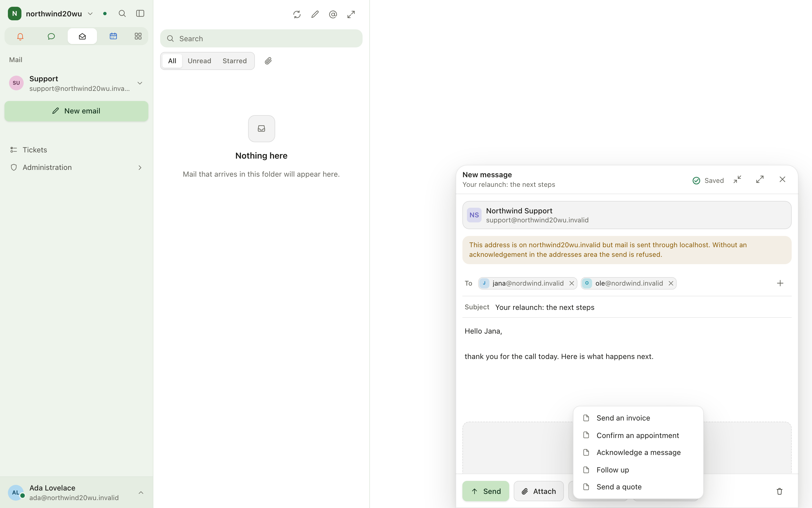Screen dimensions: 812x508
Task: Open the notifications bell tab
Action: tap(20, 36)
